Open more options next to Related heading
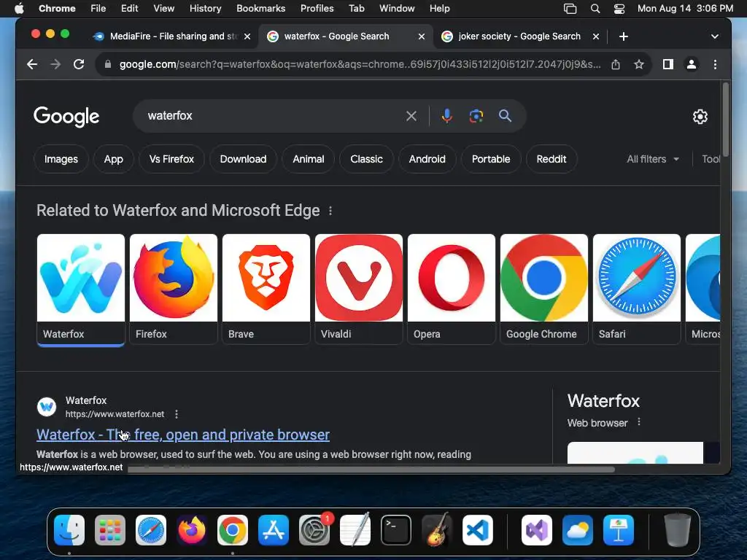This screenshot has height=560, width=747. click(330, 211)
